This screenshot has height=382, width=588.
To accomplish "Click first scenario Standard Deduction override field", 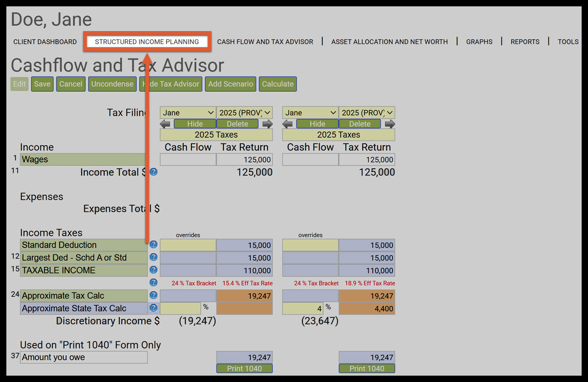I will [188, 245].
